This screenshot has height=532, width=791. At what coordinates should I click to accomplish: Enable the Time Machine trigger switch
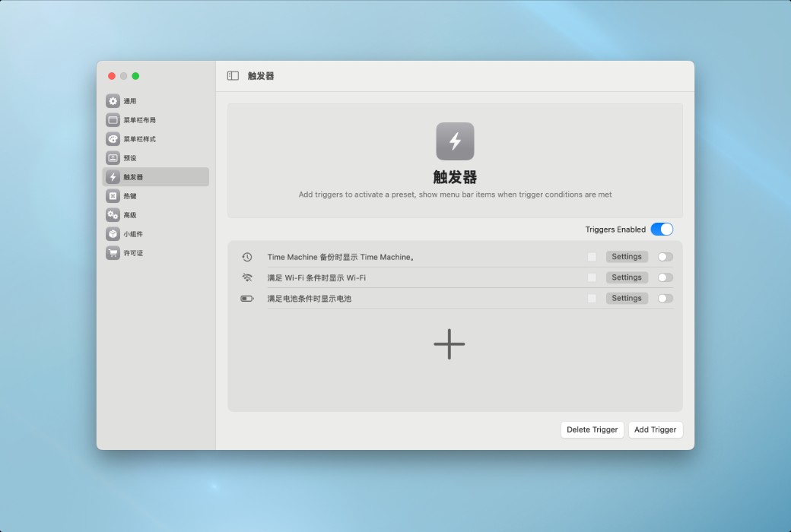point(666,257)
